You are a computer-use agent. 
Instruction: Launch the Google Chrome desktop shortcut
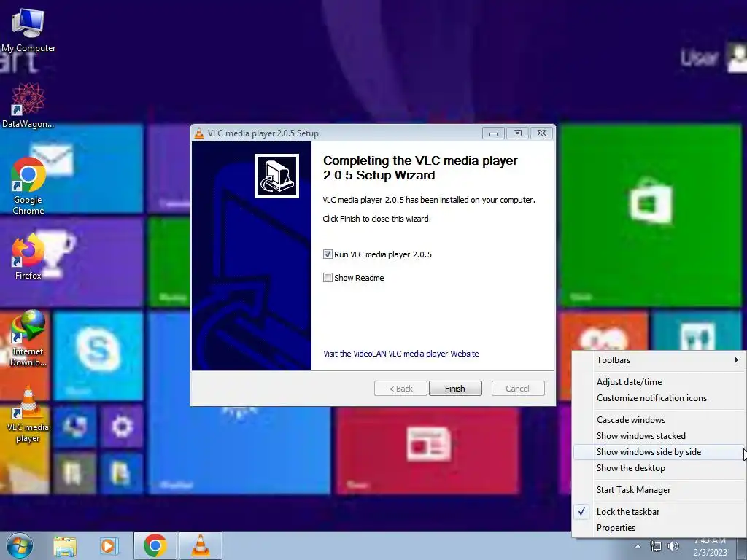point(28,186)
